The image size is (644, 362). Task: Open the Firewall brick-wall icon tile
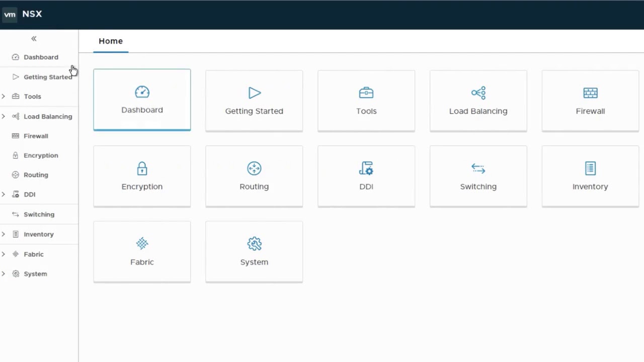[590, 93]
